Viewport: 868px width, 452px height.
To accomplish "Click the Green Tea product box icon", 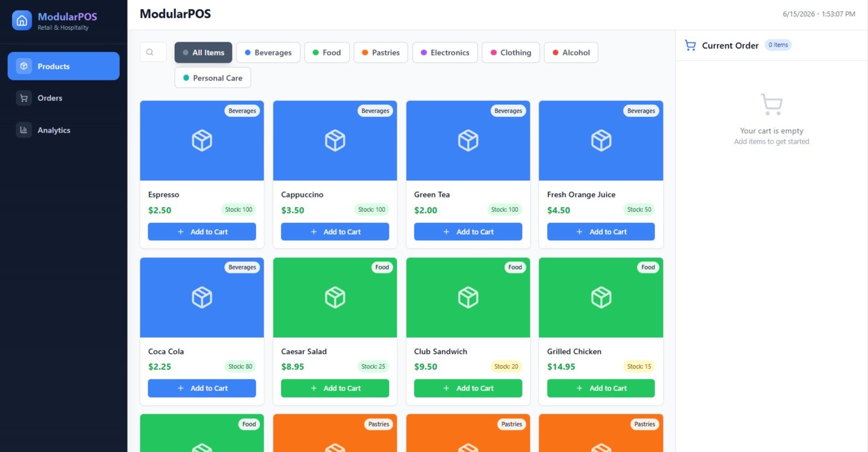I will click(x=468, y=141).
